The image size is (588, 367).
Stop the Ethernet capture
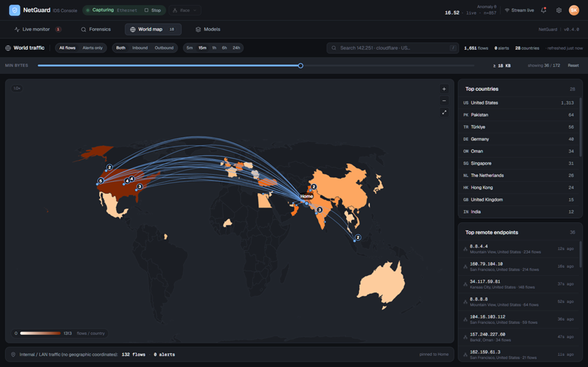(153, 10)
